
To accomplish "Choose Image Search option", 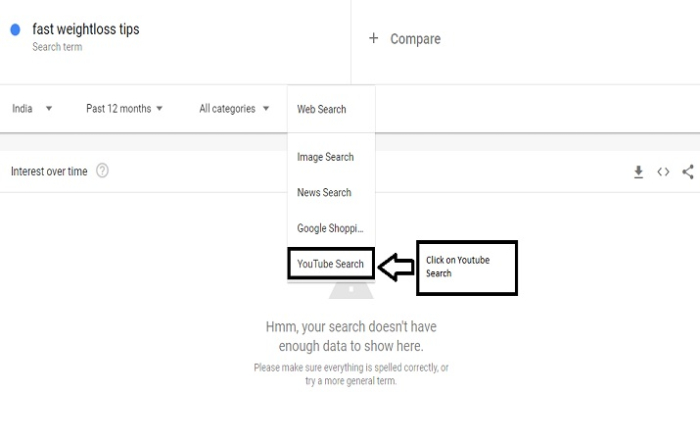I will [x=325, y=157].
